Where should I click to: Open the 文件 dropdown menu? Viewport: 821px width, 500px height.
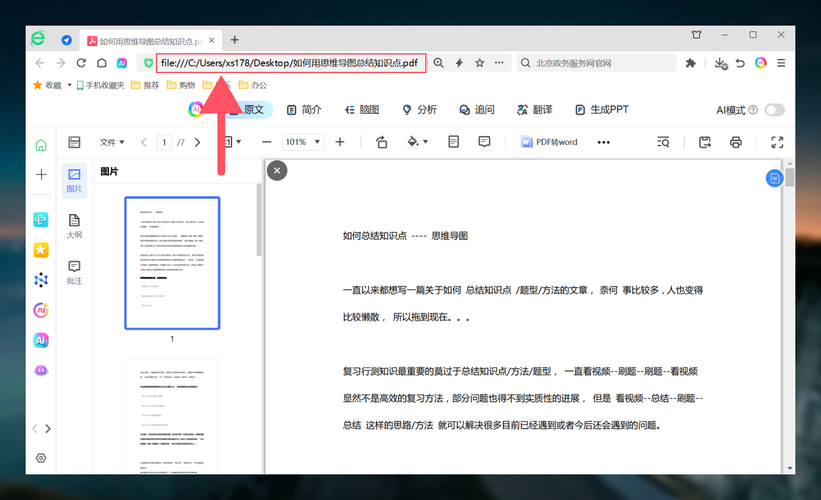112,142
